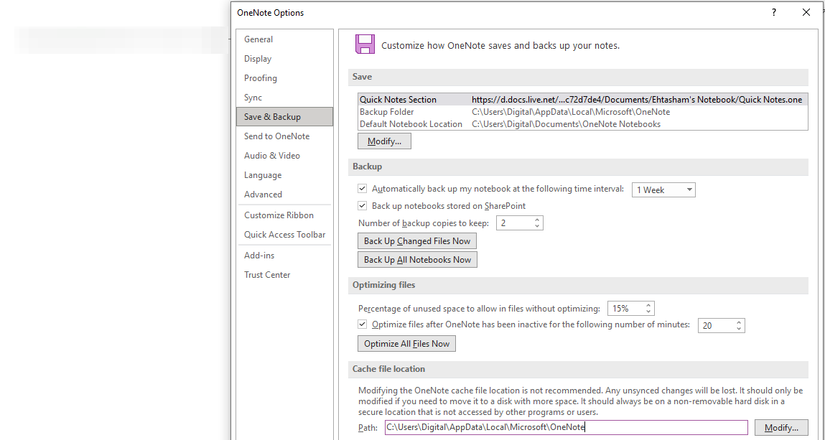
Task: Click the cache file Path text field
Action: coord(566,427)
